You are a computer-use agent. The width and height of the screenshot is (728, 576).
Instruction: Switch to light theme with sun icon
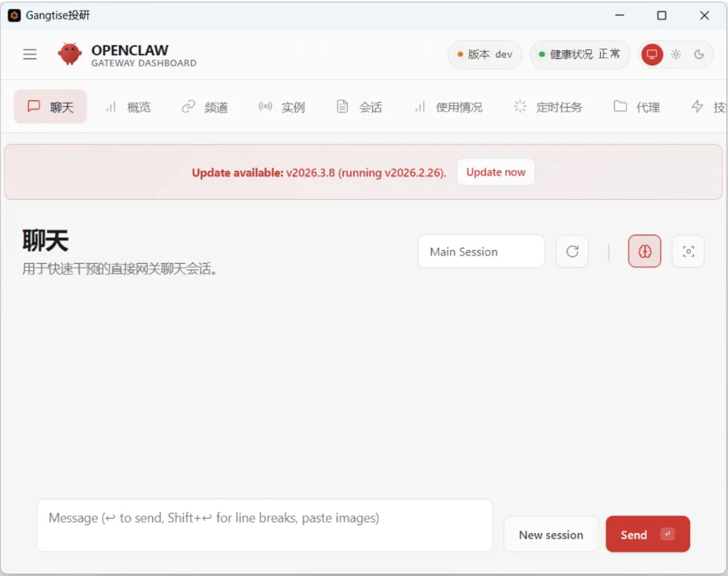[676, 54]
